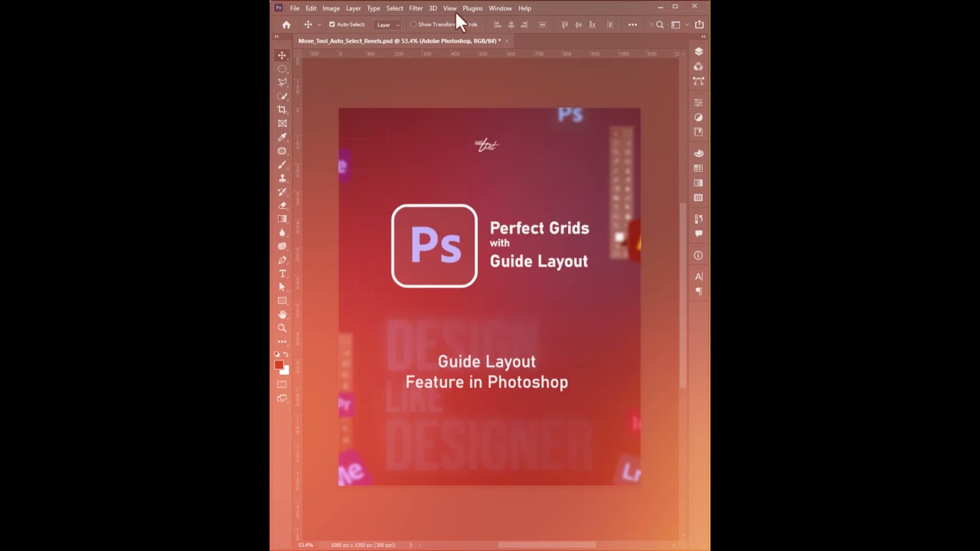
Task: Select the Eyedropper tool
Action: [x=282, y=137]
